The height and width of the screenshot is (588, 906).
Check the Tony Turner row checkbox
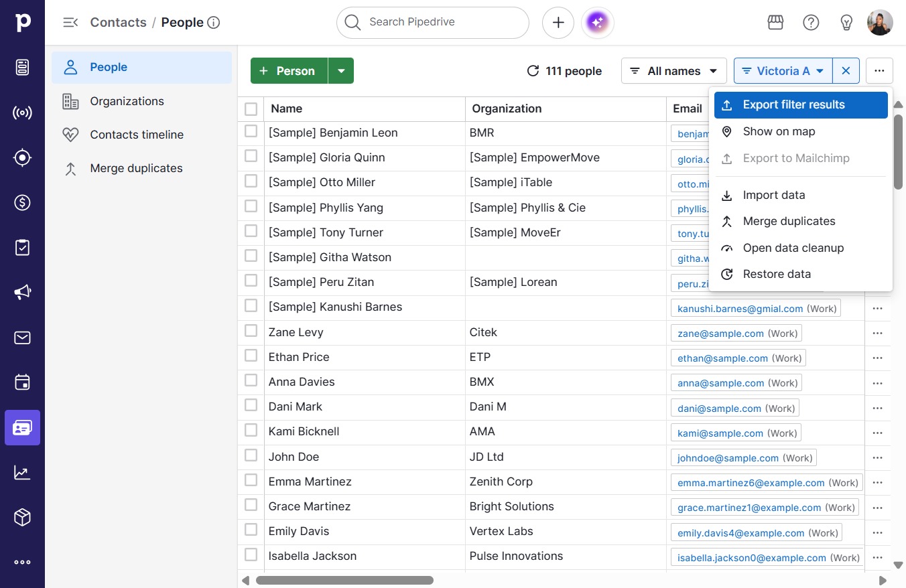[x=251, y=231]
